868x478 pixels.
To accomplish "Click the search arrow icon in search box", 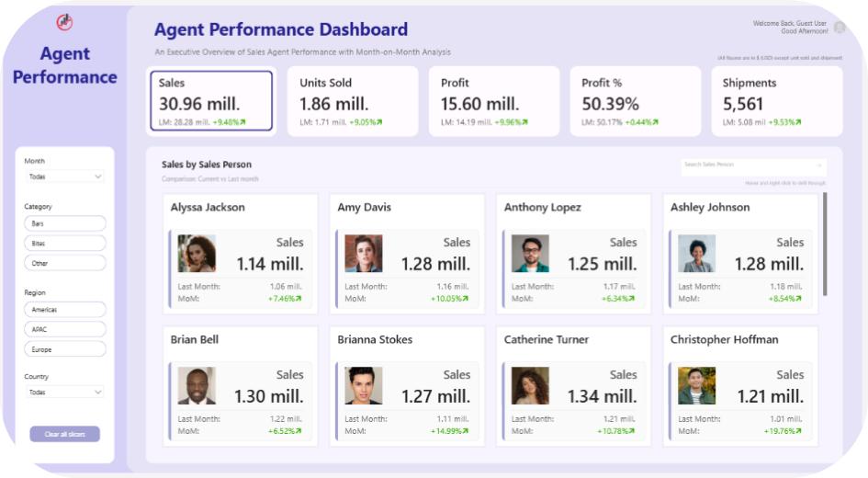I will pos(819,165).
